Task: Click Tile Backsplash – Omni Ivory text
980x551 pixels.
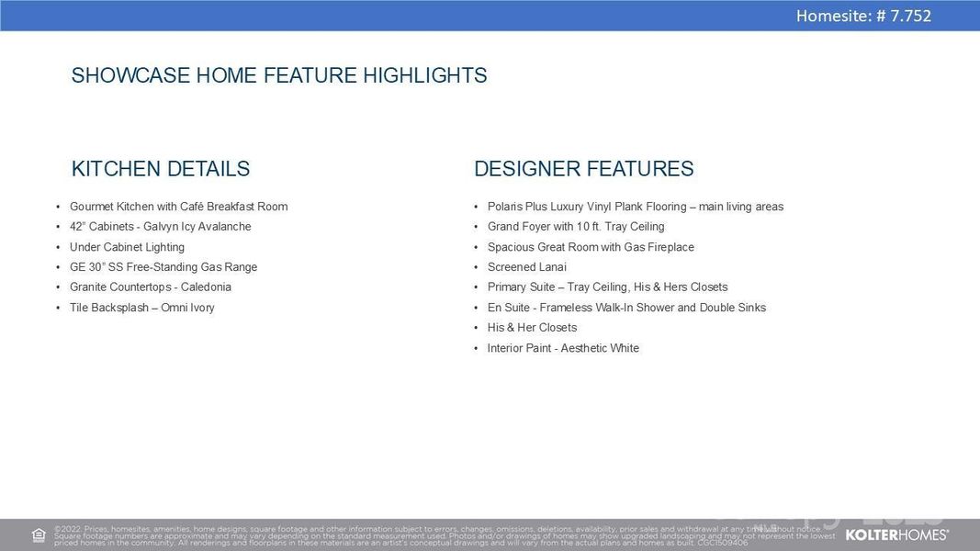Action: click(x=142, y=308)
